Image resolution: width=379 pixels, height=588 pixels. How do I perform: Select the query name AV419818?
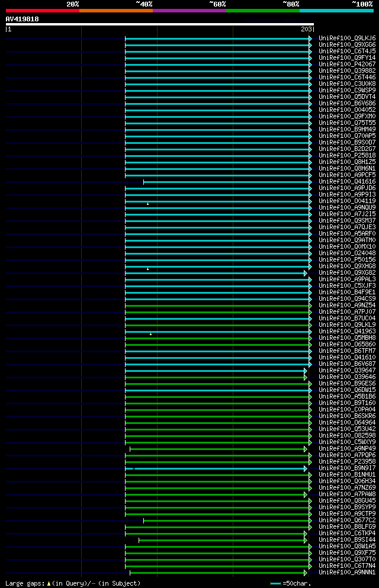tap(22, 19)
